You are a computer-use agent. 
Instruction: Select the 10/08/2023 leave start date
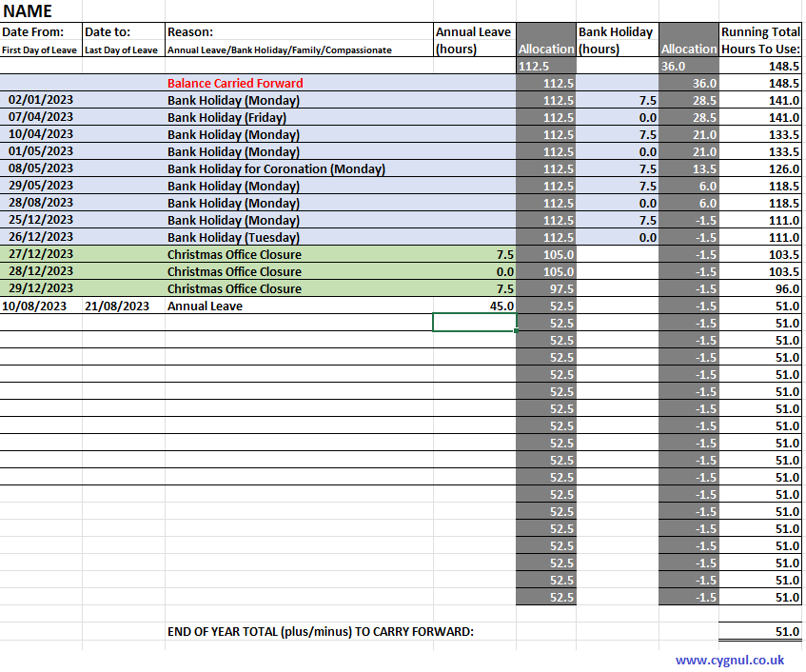pyautogui.click(x=34, y=306)
